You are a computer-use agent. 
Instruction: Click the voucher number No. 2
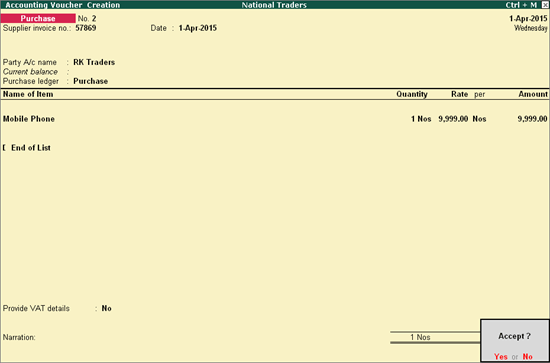(87, 18)
